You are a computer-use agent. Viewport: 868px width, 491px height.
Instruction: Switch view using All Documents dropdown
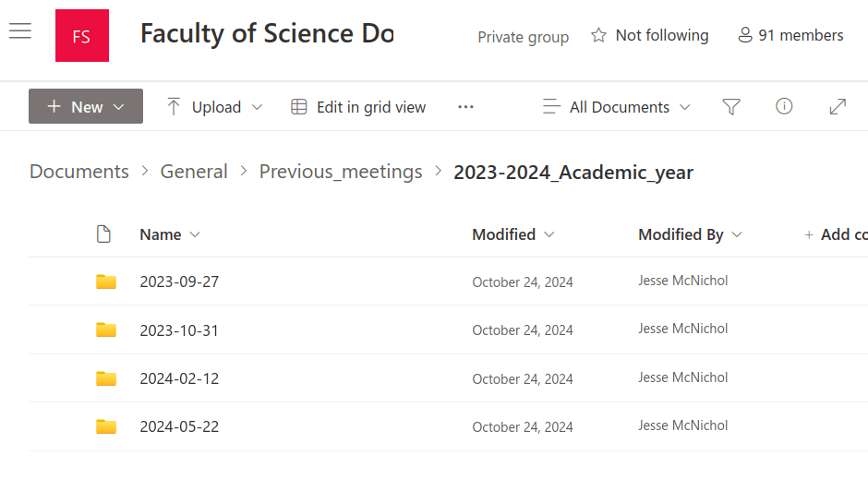(x=617, y=107)
